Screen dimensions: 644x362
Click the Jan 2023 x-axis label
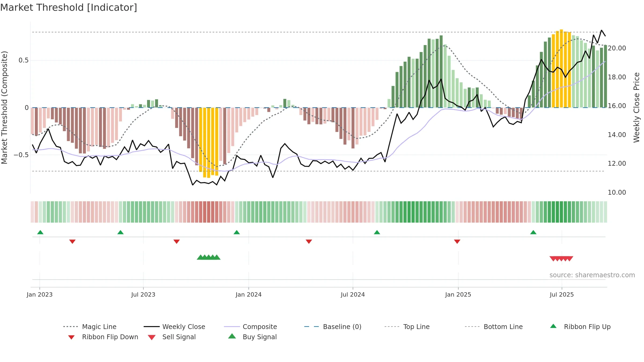(40, 294)
